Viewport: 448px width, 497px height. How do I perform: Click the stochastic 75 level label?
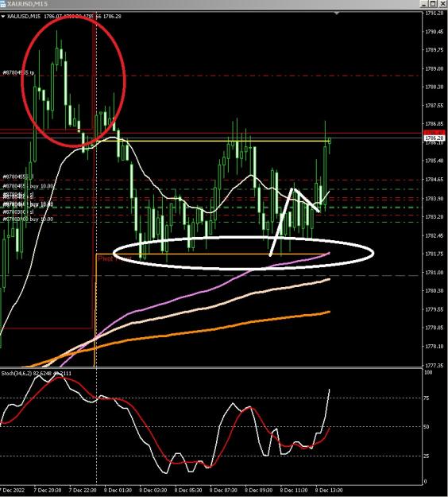[427, 398]
